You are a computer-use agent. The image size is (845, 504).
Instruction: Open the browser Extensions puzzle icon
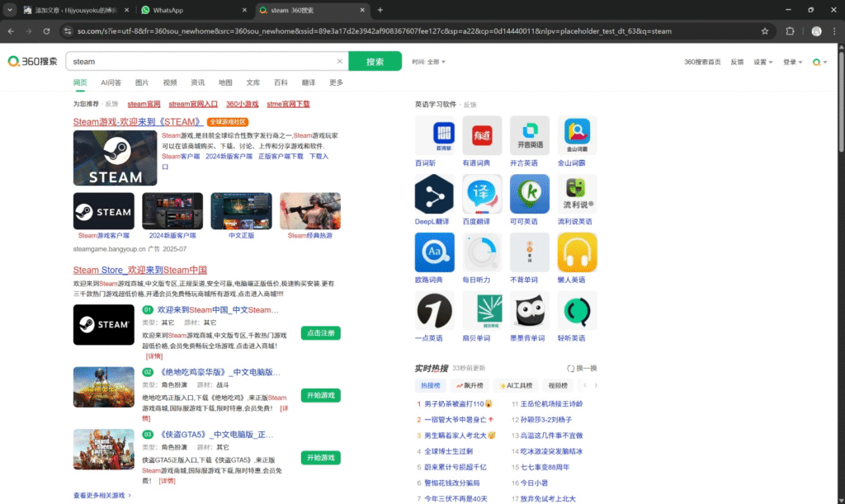(790, 31)
